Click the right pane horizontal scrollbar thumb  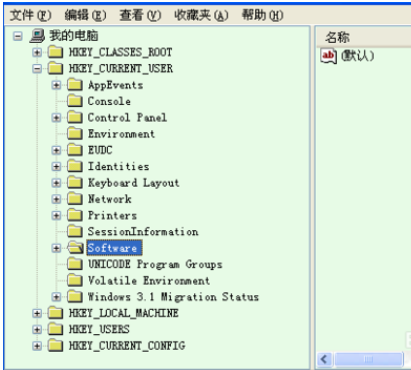368,359
